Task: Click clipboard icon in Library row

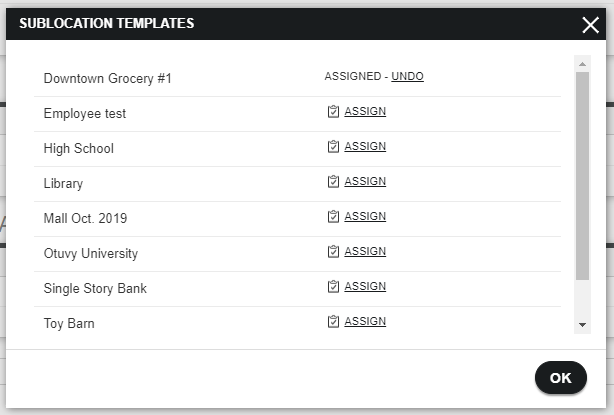Action: pyautogui.click(x=333, y=181)
